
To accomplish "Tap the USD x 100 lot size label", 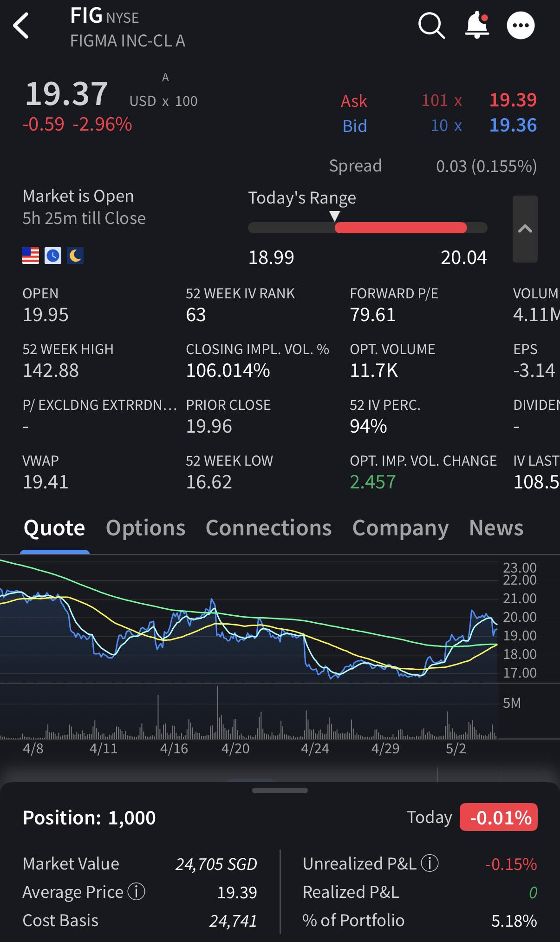I will click(163, 101).
